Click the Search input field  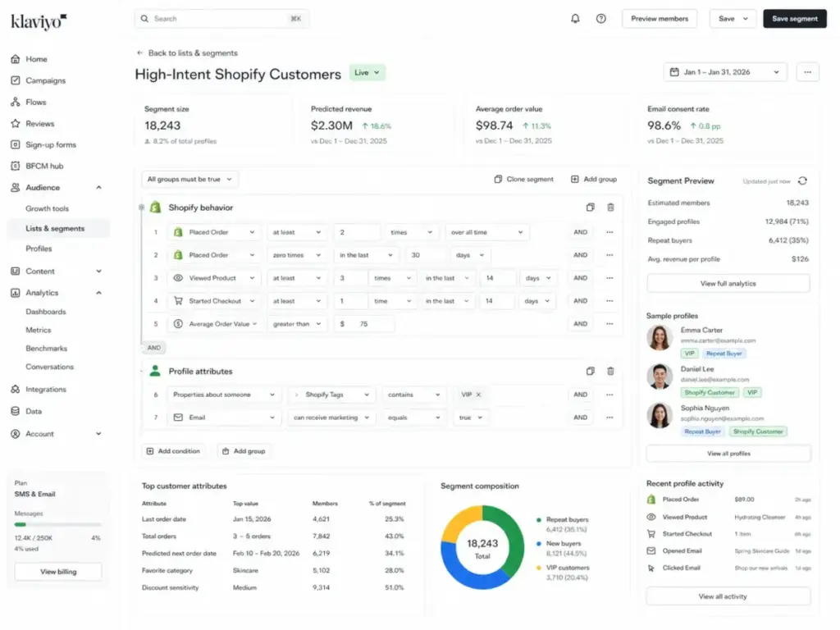[221, 19]
